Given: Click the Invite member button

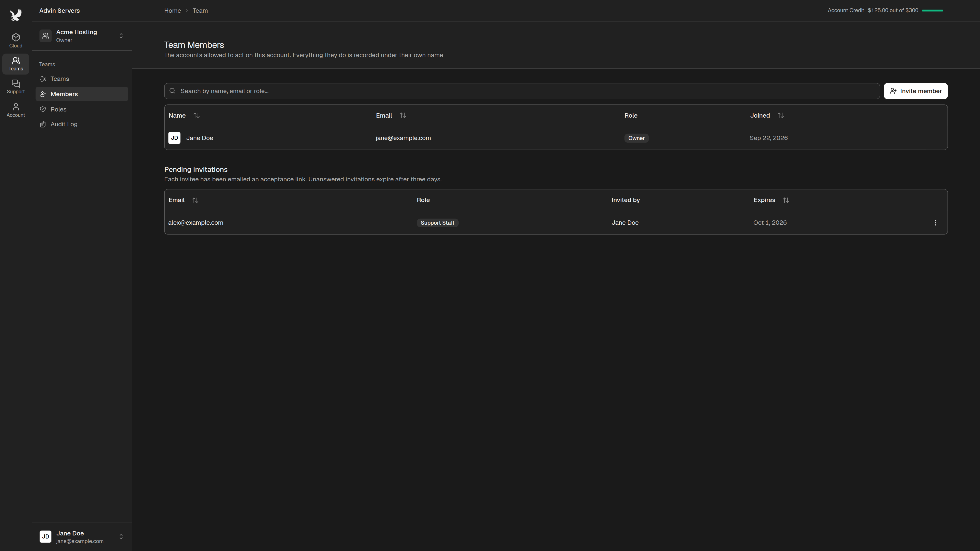Looking at the screenshot, I should point(916,91).
